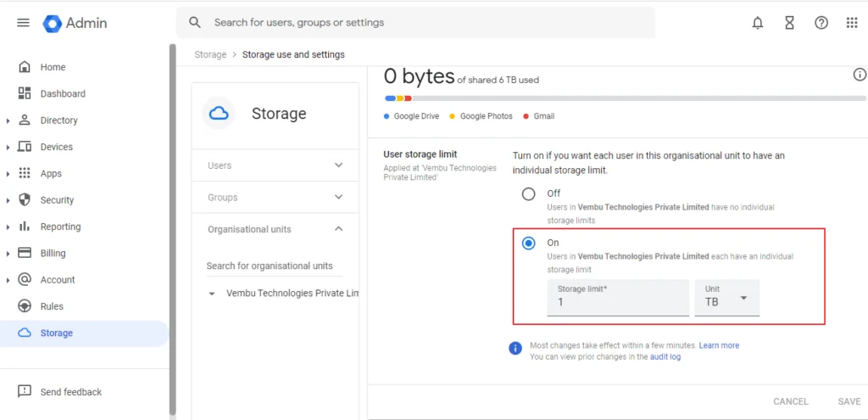Screen dimensions: 868x420
Task: Open the Unit TB dropdown
Action: 726,298
